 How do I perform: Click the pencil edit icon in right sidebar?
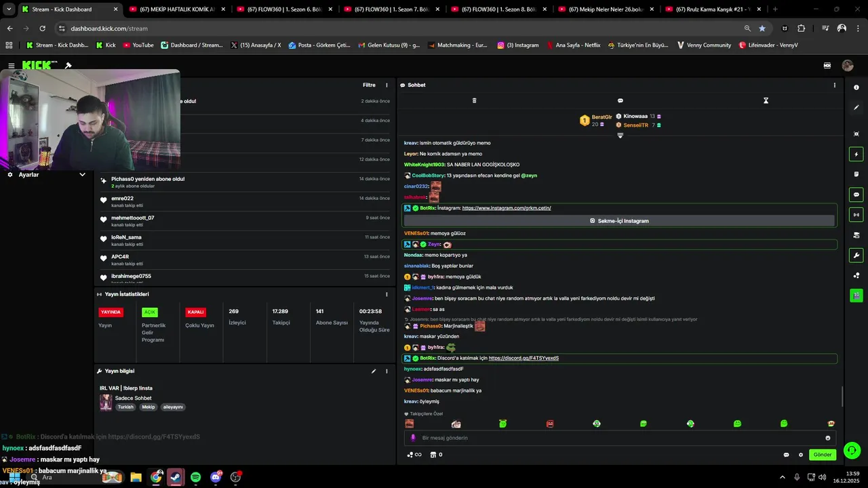pyautogui.click(x=856, y=108)
